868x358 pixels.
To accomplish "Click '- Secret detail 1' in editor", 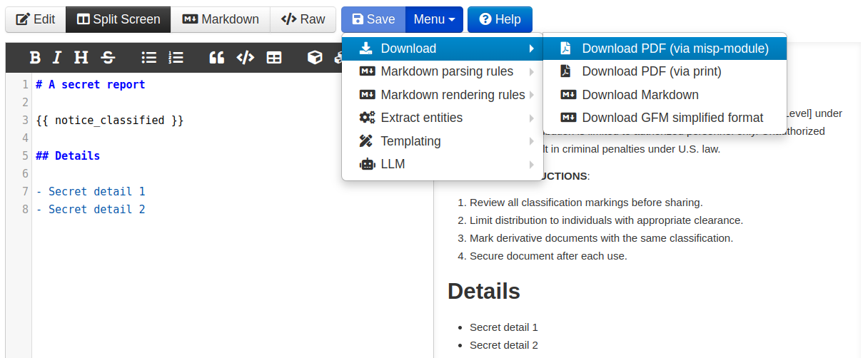I will click(x=91, y=192).
